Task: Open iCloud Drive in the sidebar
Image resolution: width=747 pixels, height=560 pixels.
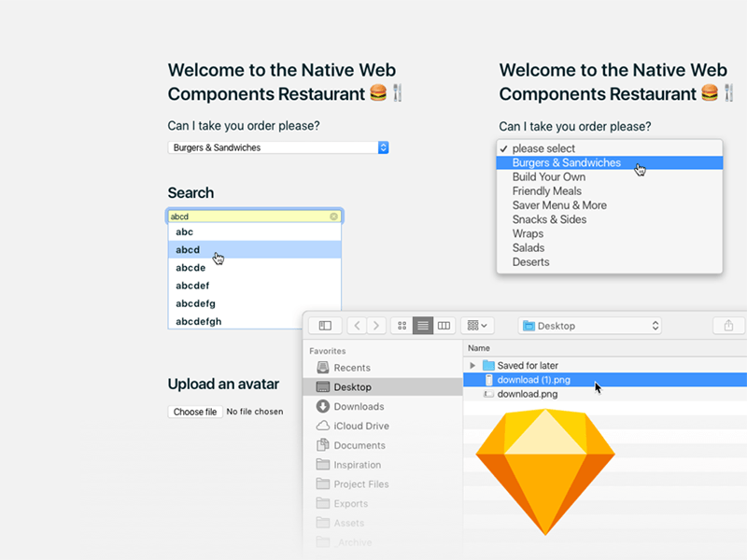Action: coord(358,426)
